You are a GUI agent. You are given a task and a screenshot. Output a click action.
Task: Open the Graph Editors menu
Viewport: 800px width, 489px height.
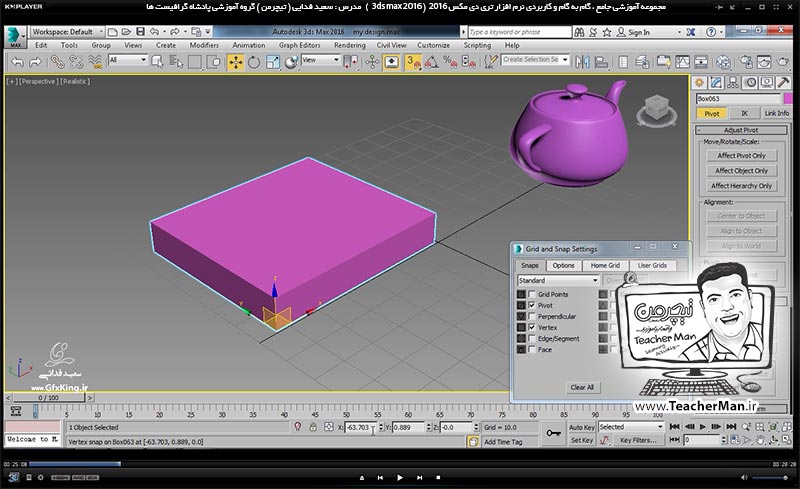click(x=299, y=45)
